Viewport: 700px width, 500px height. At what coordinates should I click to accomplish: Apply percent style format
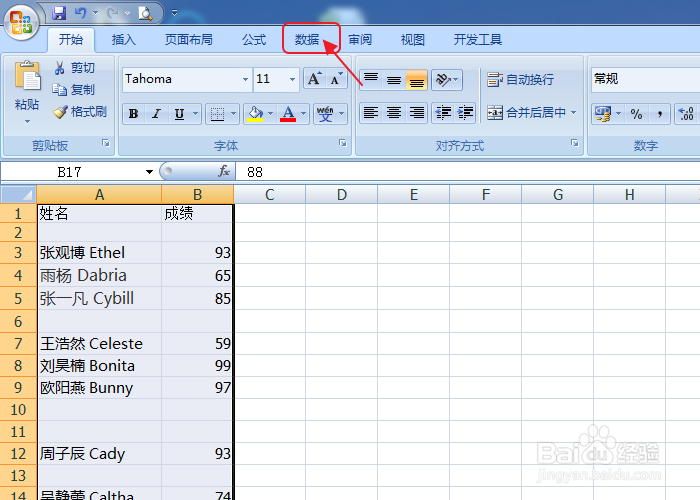pyautogui.click(x=636, y=114)
